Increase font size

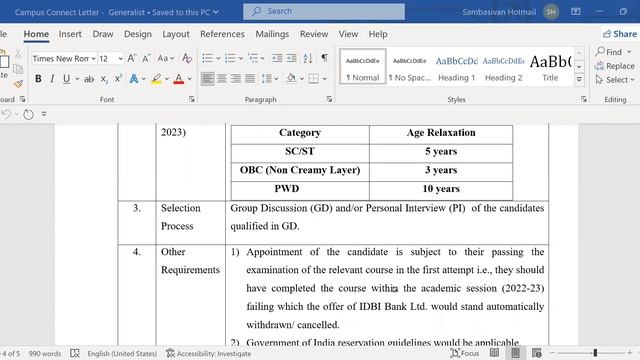click(131, 58)
